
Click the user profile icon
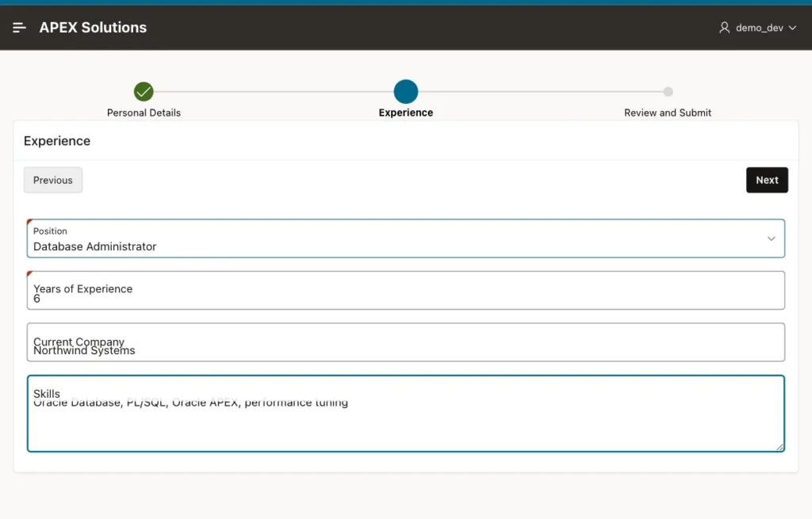[724, 28]
